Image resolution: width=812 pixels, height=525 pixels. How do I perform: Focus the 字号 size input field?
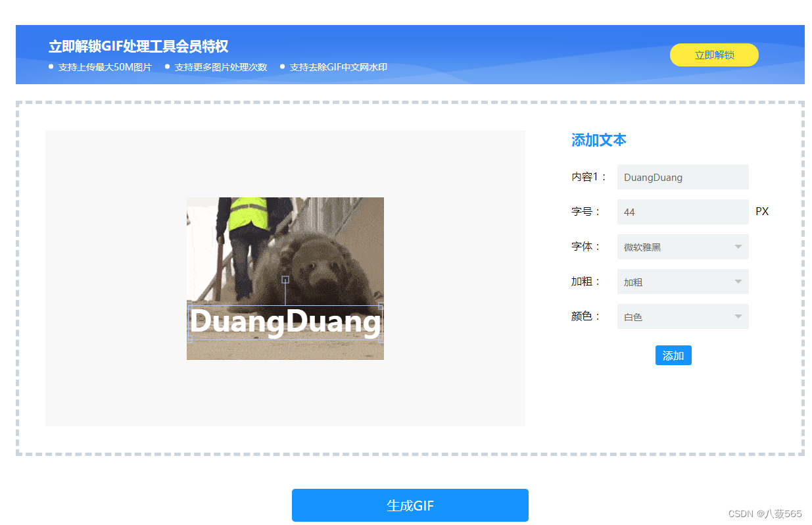point(683,212)
